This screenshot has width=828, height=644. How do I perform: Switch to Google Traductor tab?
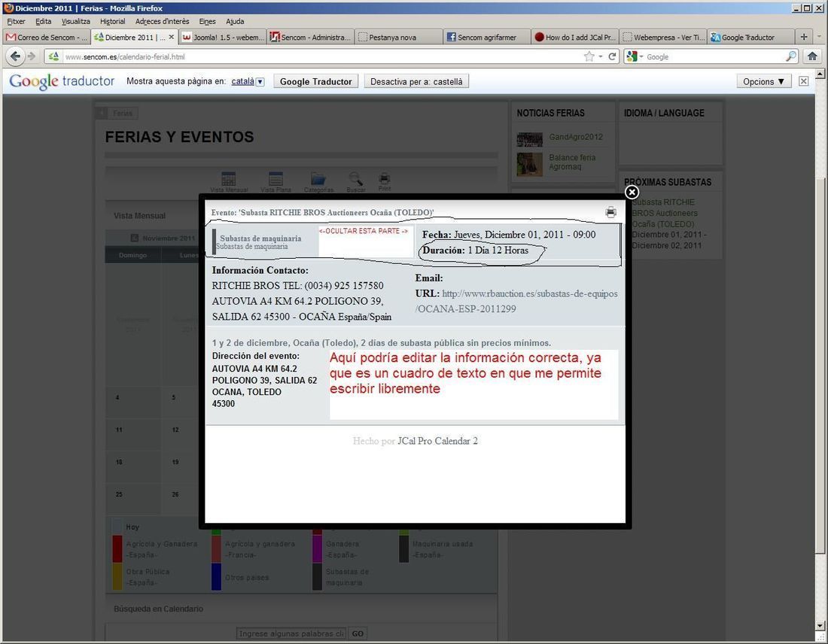tap(750, 37)
